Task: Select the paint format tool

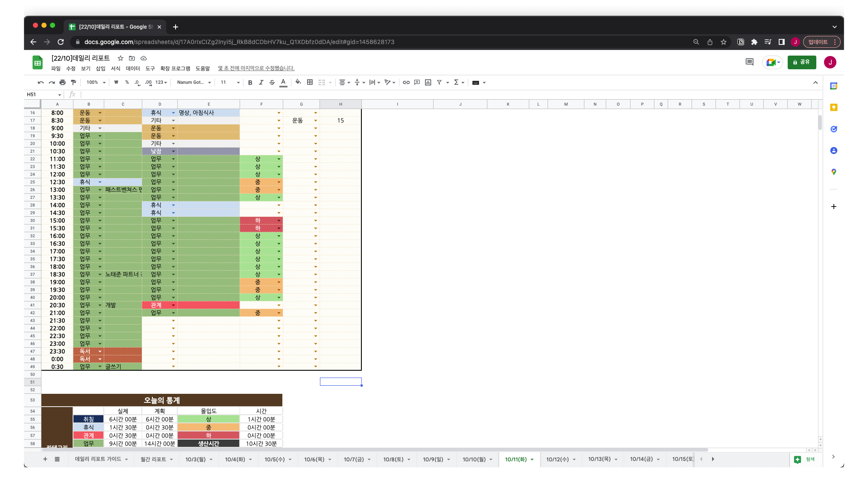Action: [73, 83]
